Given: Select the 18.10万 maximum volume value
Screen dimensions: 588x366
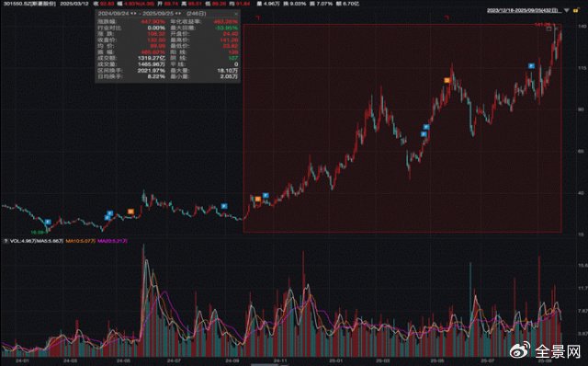Looking at the screenshot, I should coord(228,71).
